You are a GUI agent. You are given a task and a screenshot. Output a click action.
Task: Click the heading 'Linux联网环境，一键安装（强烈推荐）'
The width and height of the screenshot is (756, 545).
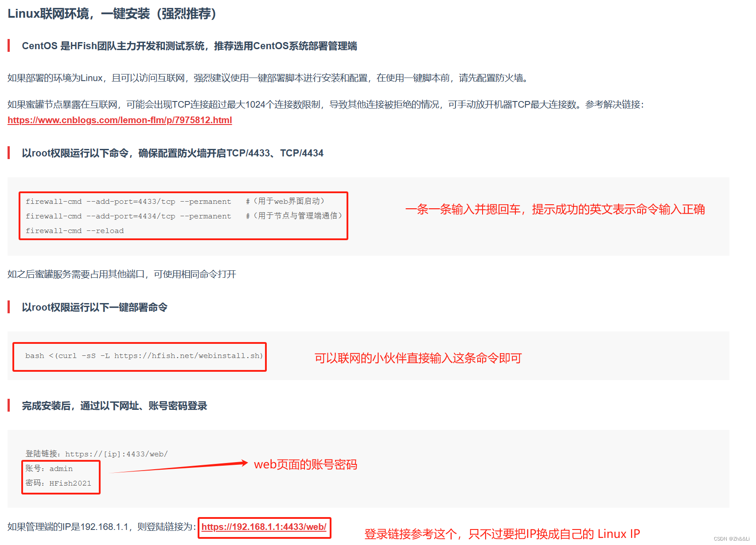(x=112, y=14)
